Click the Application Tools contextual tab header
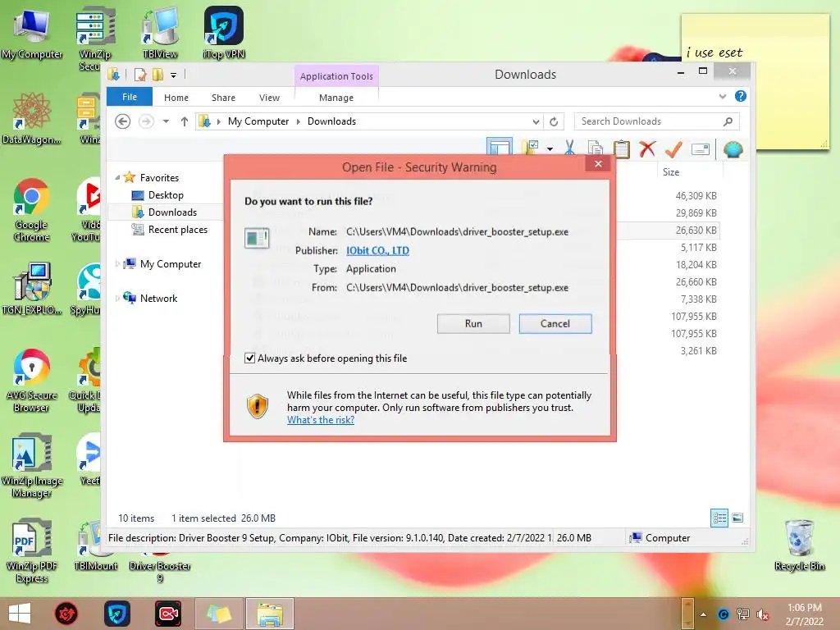 click(336, 76)
